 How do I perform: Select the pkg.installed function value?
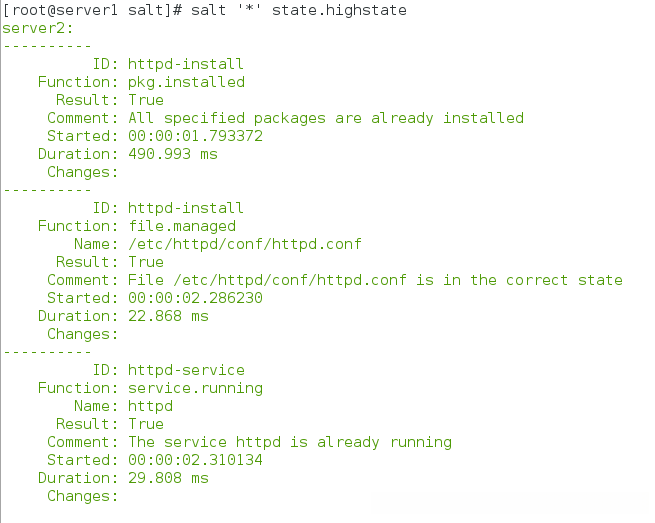point(186,82)
